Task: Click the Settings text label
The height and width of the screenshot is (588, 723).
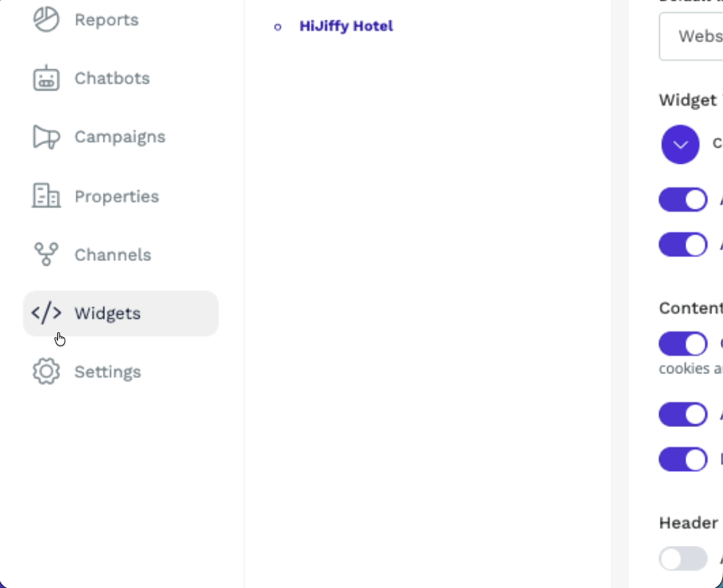Action: click(x=107, y=372)
